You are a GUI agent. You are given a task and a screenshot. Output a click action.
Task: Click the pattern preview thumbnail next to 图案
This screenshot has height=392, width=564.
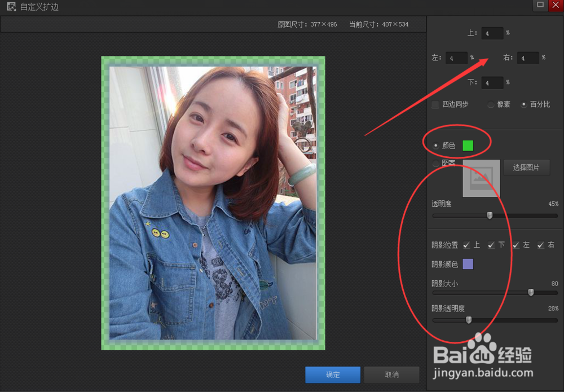pos(481,178)
